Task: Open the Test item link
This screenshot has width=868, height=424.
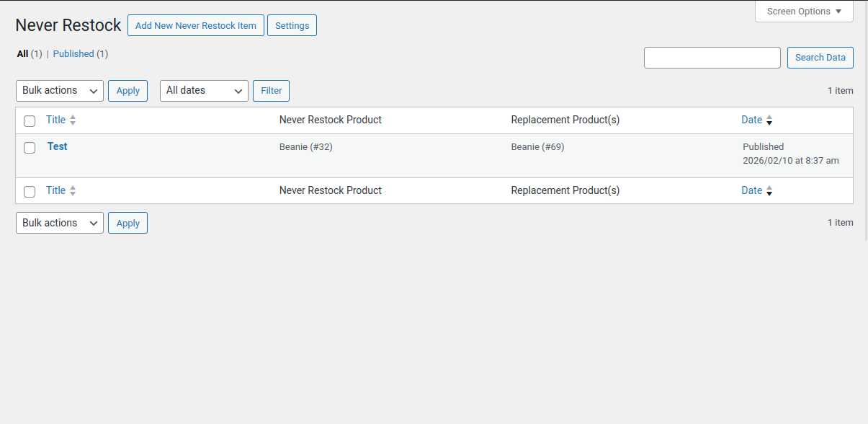Action: click(x=58, y=146)
